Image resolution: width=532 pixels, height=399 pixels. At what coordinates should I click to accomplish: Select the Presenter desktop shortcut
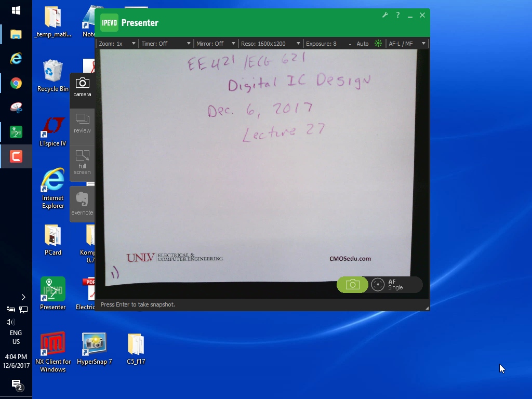[x=52, y=294]
